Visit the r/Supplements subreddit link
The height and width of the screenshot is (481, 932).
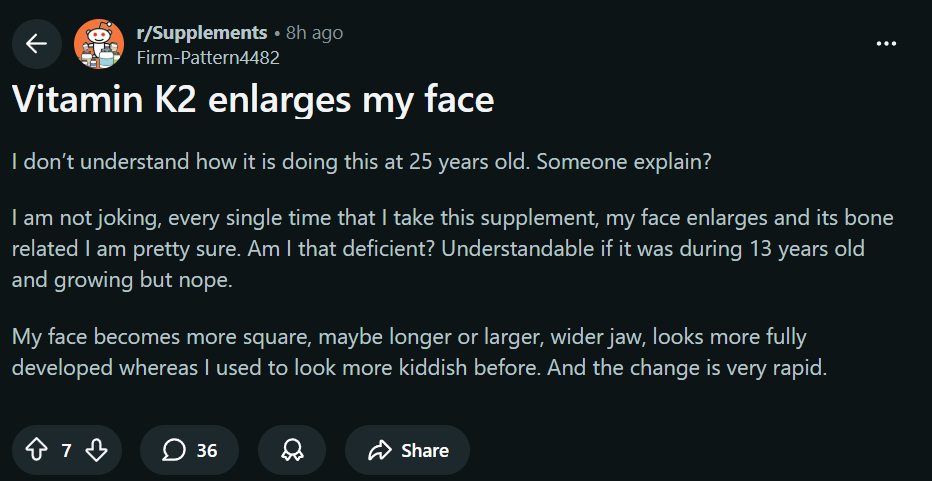(202, 33)
